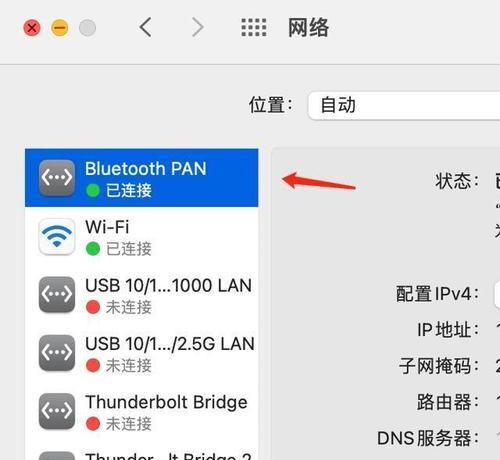Go back with the left chevron
The height and width of the screenshot is (460, 500).
pos(146,27)
